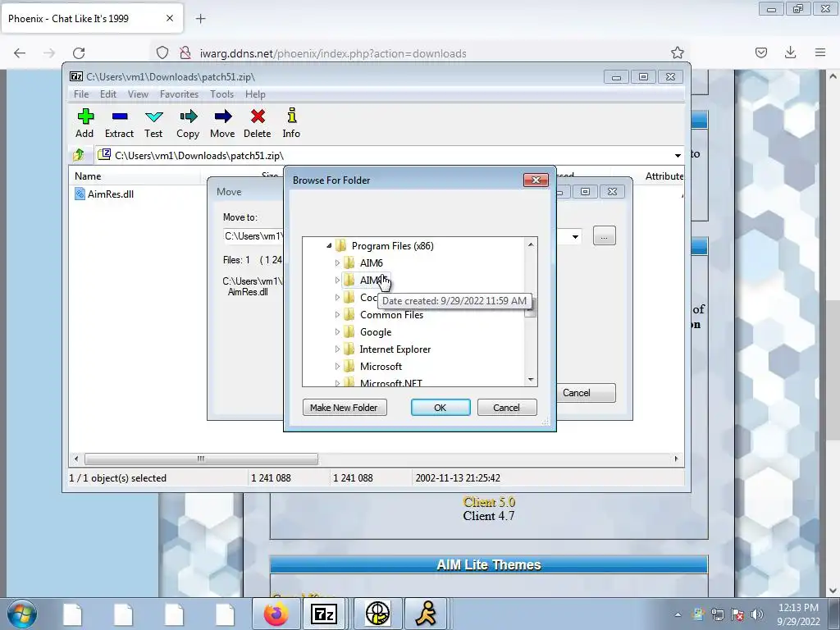Open the Help menu

[255, 94]
